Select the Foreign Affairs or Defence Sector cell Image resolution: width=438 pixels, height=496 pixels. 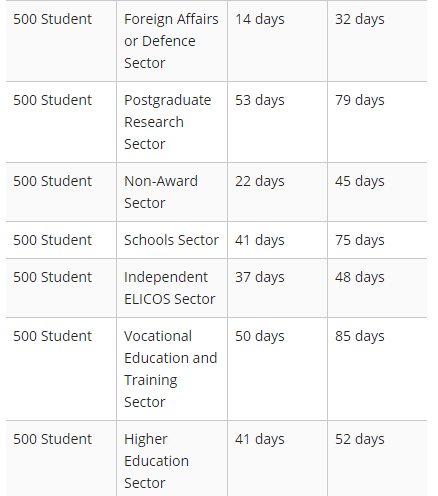click(171, 41)
